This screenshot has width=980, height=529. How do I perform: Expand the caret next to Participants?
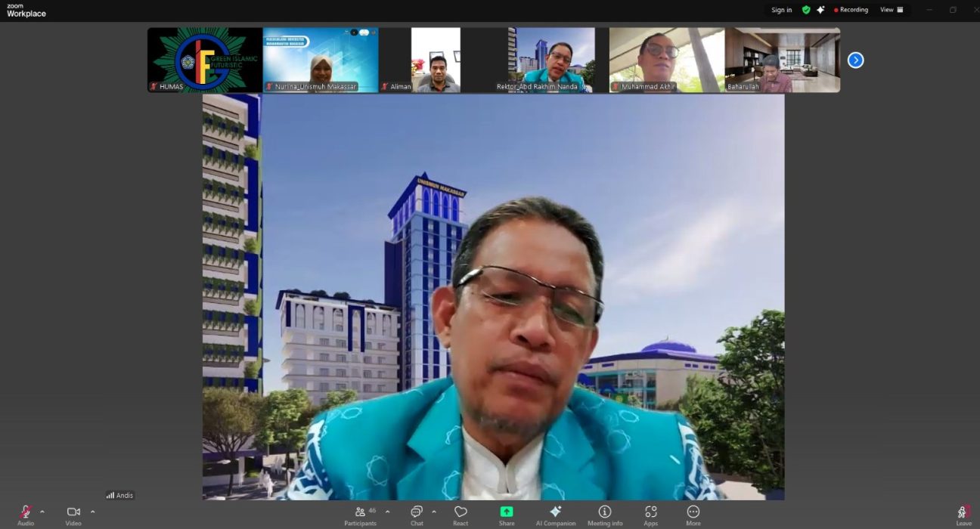click(388, 512)
